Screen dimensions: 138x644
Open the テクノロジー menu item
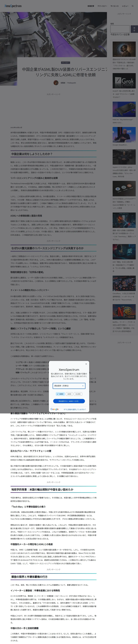tap(102, 6)
